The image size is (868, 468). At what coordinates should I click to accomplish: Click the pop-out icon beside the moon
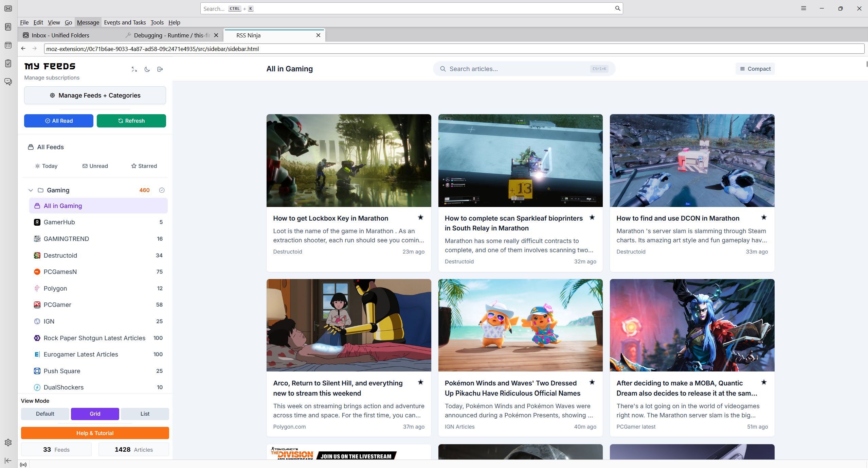[x=160, y=69]
